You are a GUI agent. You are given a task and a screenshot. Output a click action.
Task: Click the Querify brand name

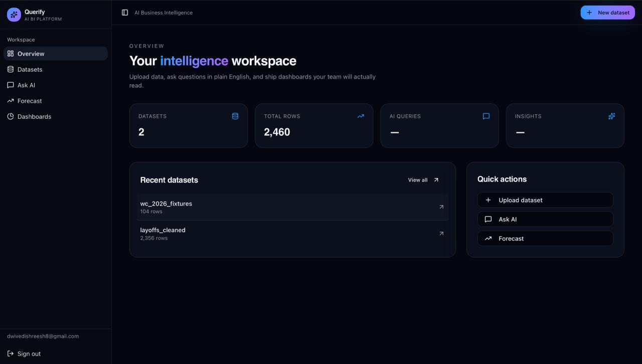[x=35, y=12]
